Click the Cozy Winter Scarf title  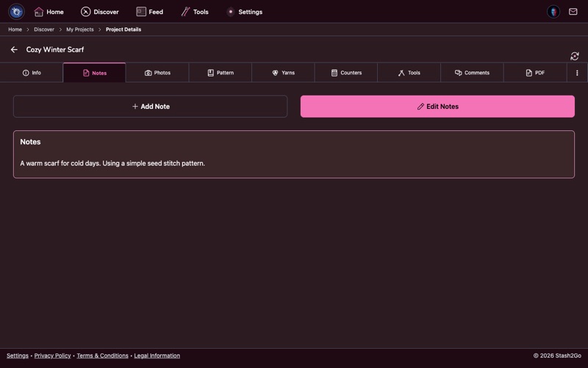pyautogui.click(x=55, y=49)
